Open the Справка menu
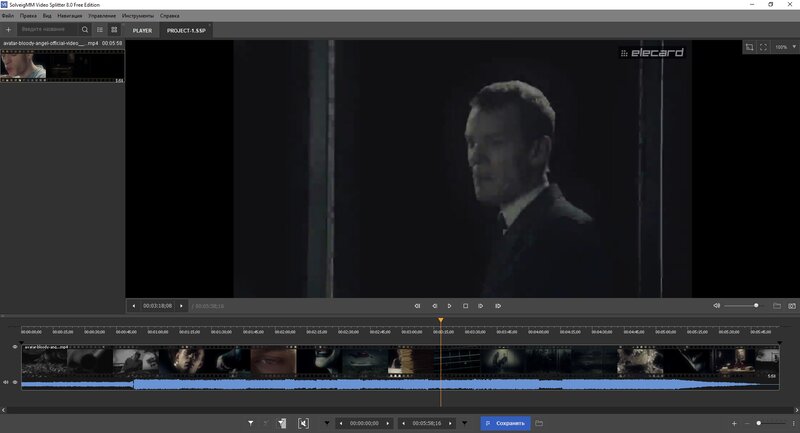800x433 pixels. pos(169,16)
